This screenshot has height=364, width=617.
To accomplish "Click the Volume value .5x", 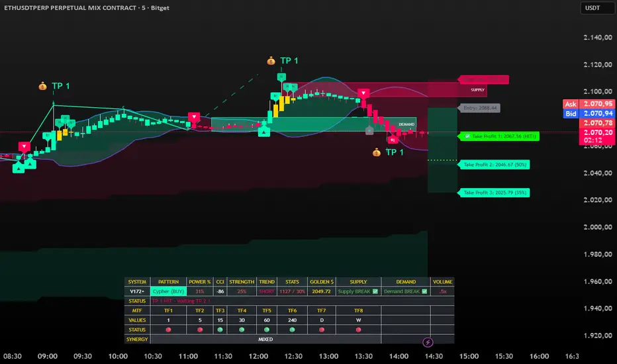I will click(443, 292).
